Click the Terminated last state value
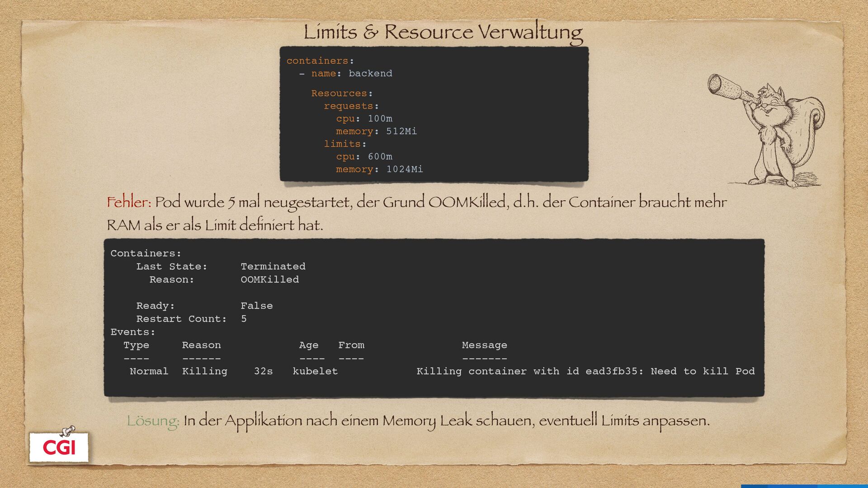The image size is (868, 488). [x=273, y=266]
